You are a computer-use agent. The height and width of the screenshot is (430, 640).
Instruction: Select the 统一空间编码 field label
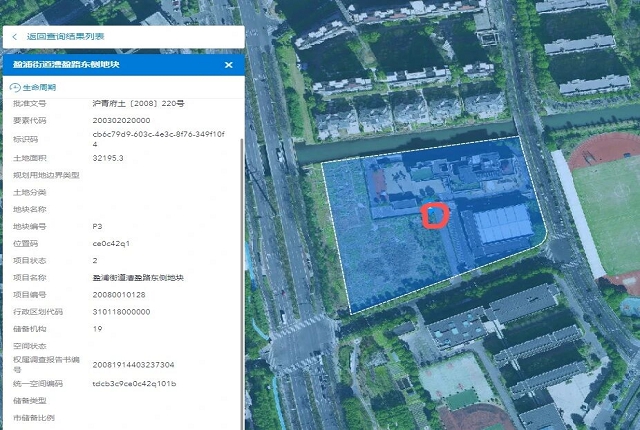click(x=38, y=383)
